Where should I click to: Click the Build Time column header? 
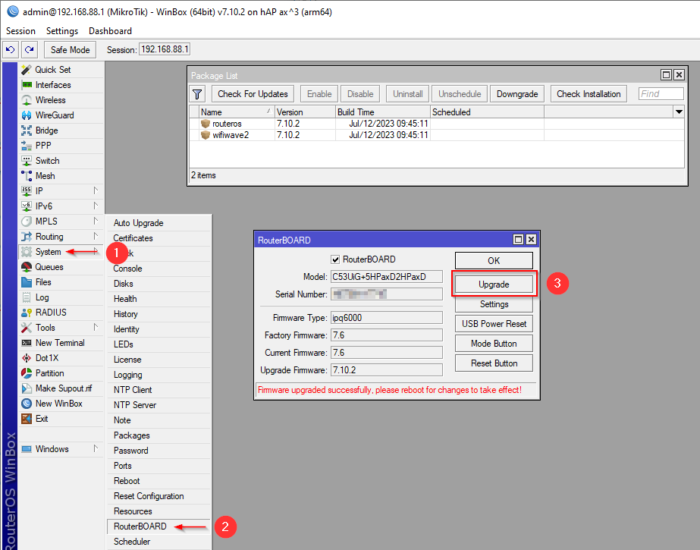point(383,112)
